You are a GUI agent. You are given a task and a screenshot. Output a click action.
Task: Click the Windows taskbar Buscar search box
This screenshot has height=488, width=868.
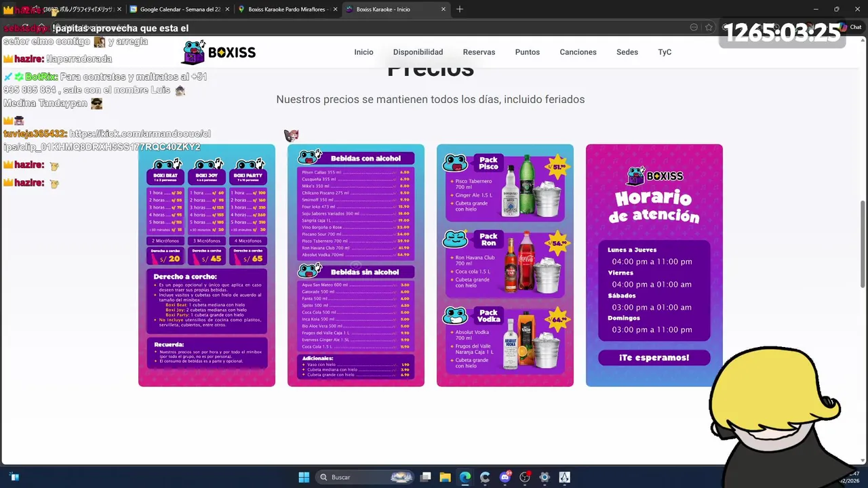coord(365,477)
